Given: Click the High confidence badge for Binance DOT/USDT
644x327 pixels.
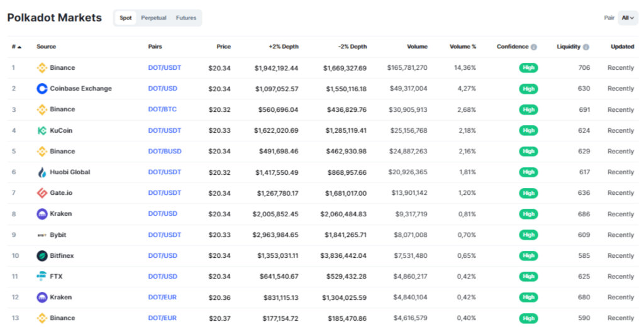Looking at the screenshot, I should (x=528, y=68).
